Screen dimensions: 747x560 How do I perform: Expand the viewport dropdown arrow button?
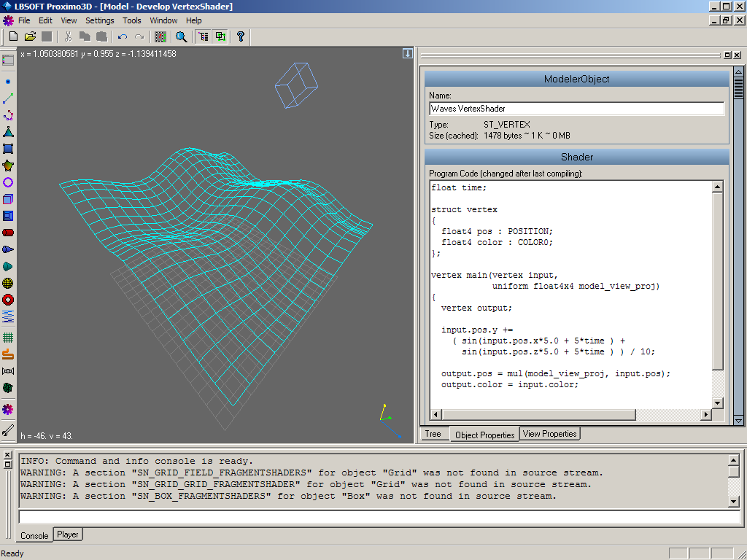(408, 54)
